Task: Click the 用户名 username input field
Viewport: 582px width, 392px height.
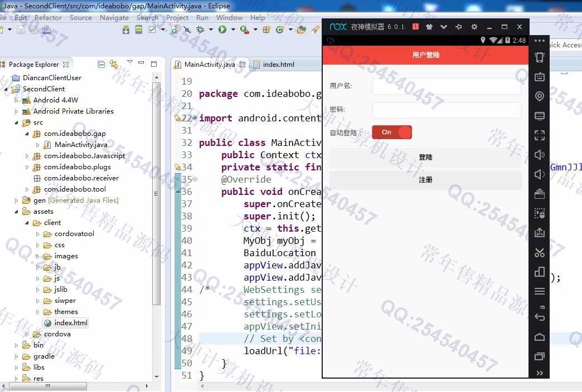Action: pyautogui.click(x=447, y=86)
